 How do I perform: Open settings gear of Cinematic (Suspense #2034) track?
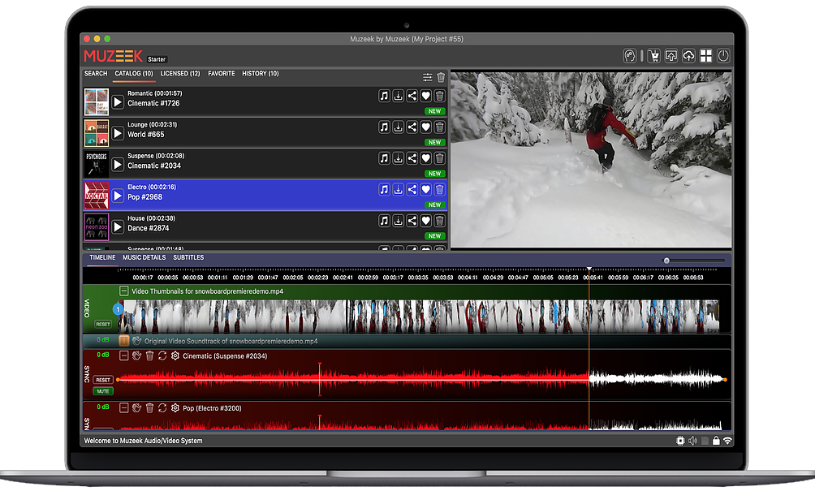coord(175,356)
